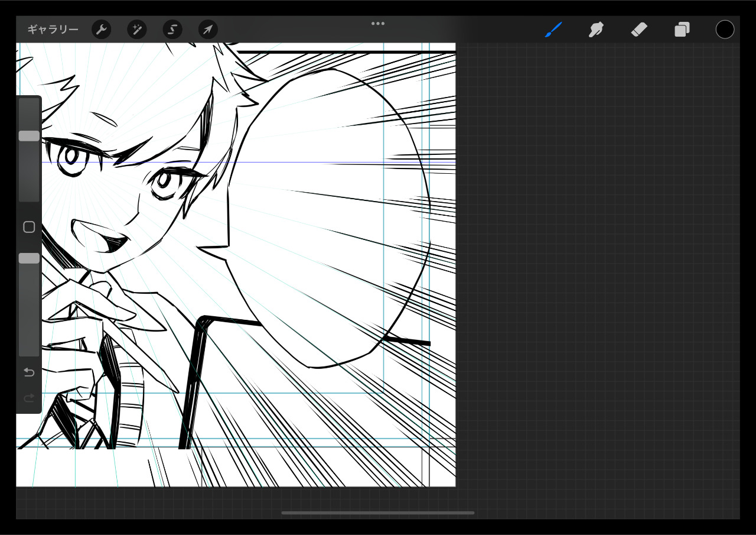Open the black color picker circle
The width and height of the screenshot is (756, 535).
pos(725,30)
